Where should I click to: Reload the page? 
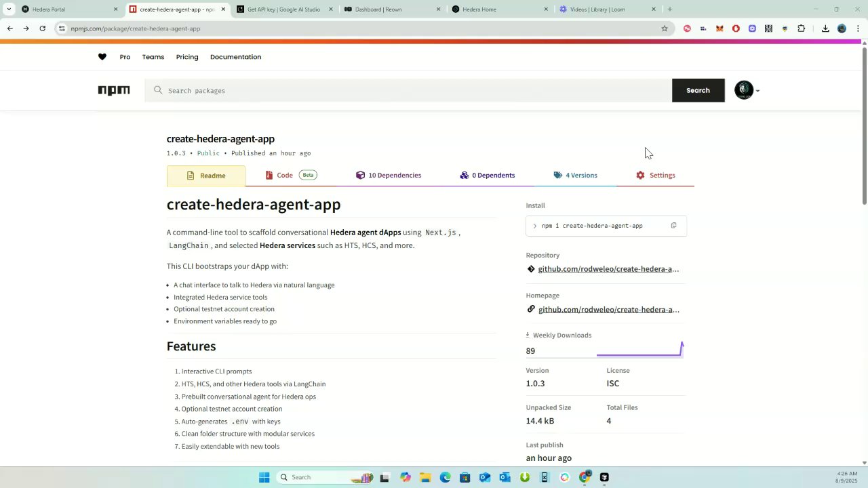42,28
